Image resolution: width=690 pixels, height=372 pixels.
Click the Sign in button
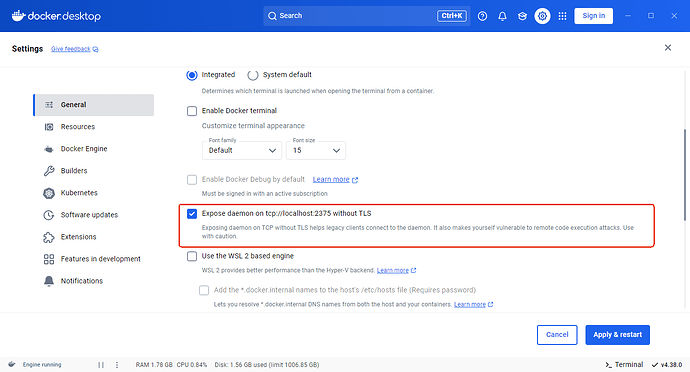pos(593,16)
